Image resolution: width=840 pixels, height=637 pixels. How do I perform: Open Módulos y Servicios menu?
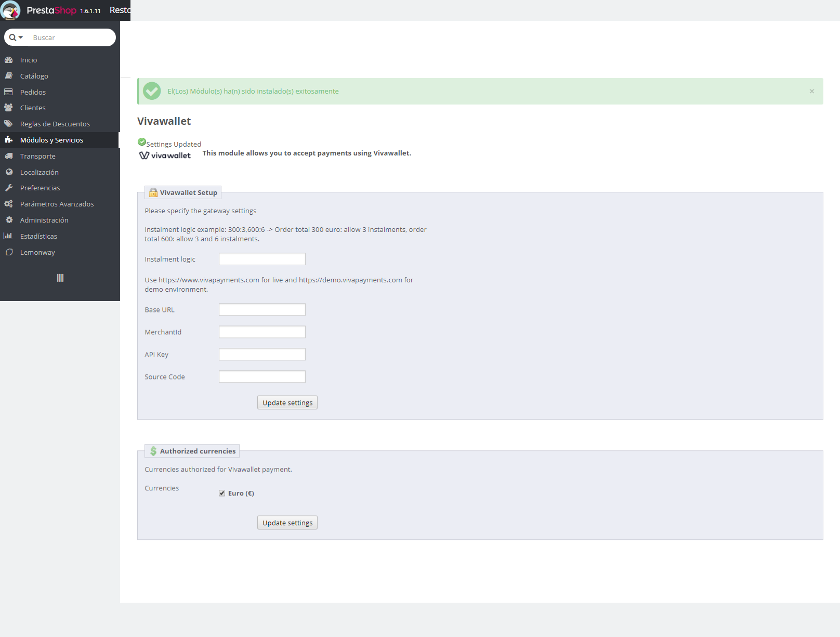60,140
